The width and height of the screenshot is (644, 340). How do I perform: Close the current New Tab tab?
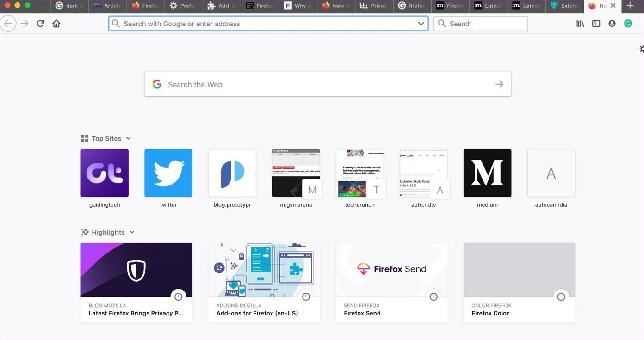[613, 6]
